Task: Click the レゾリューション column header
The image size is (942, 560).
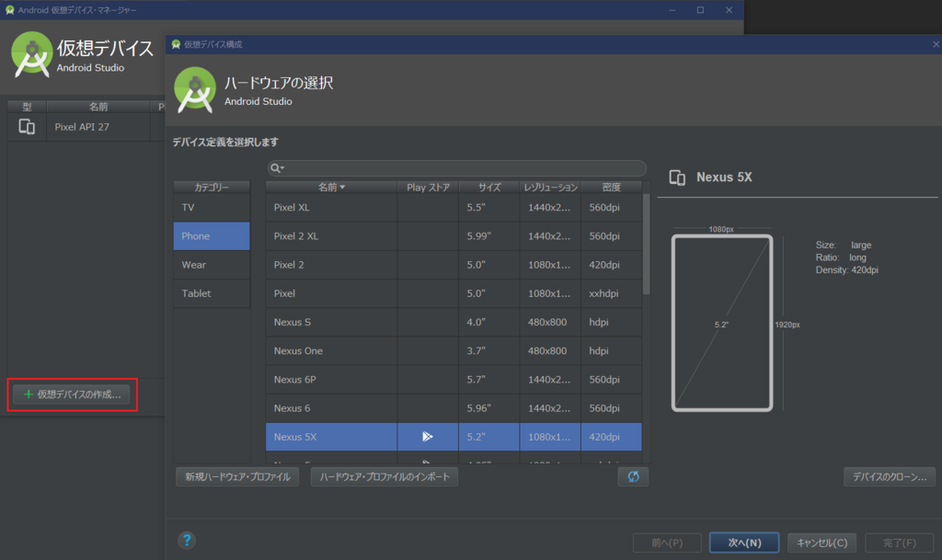Action: coord(550,188)
